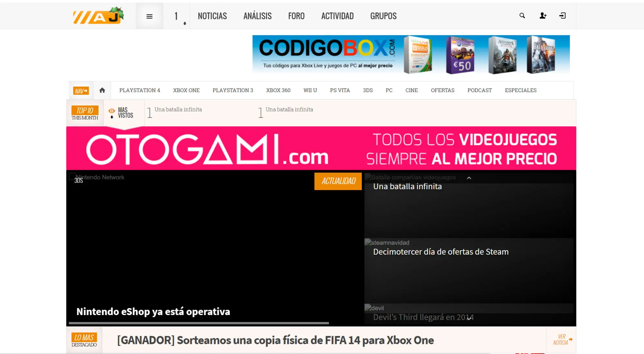Open the search magnifier icon
Screen dimensions: 644x354
[x=522, y=15]
